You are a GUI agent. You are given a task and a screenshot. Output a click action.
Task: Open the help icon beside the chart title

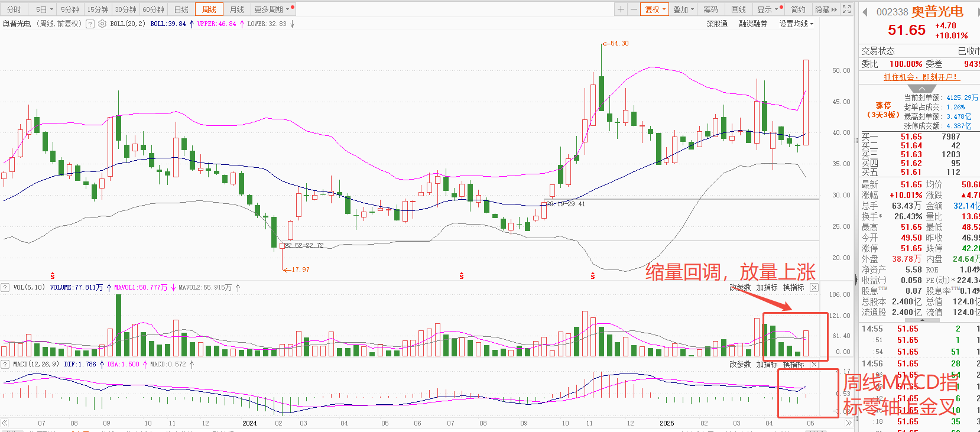pyautogui.click(x=90, y=24)
